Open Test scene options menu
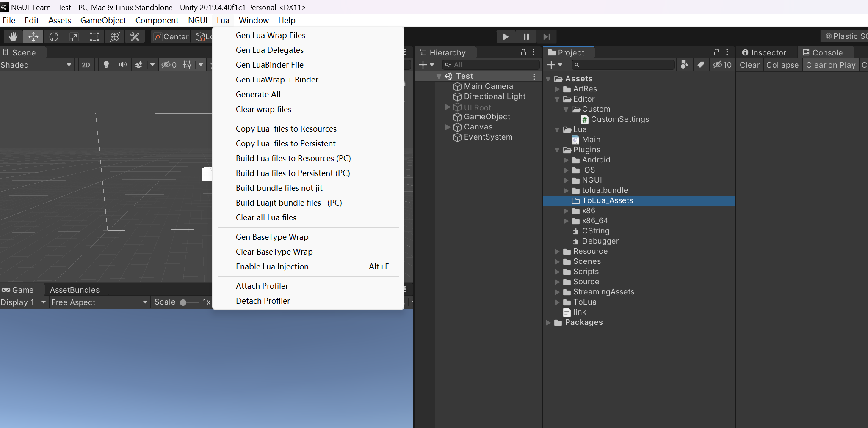This screenshot has height=428, width=868. pos(534,77)
